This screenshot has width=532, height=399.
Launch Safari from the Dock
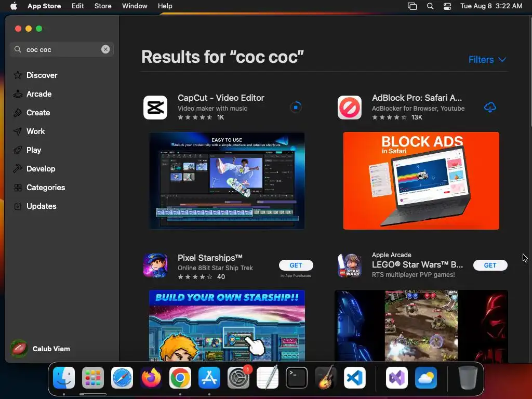click(x=122, y=378)
